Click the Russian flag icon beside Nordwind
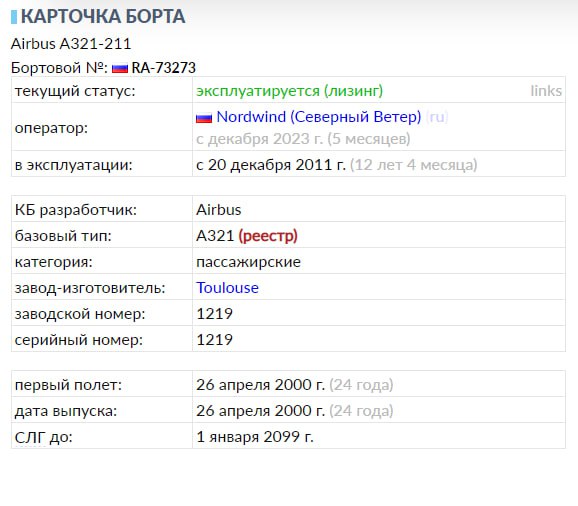578x506 pixels. click(x=204, y=118)
